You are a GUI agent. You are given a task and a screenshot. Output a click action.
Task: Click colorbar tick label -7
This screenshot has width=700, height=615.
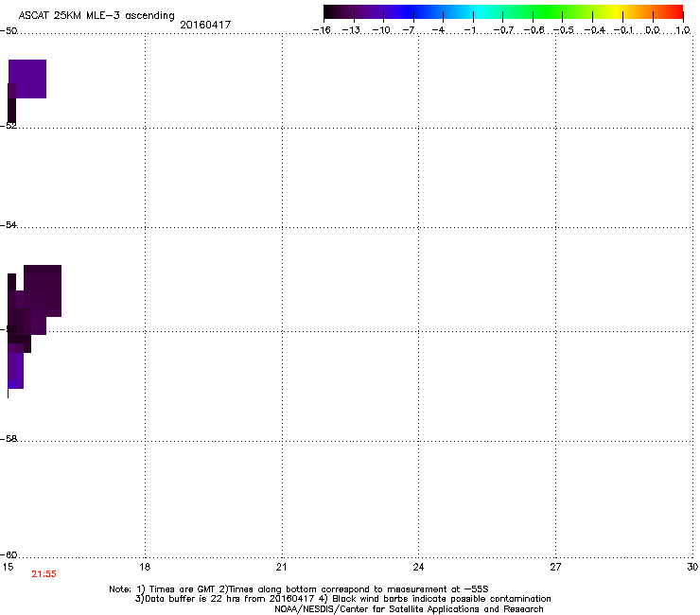409,30
